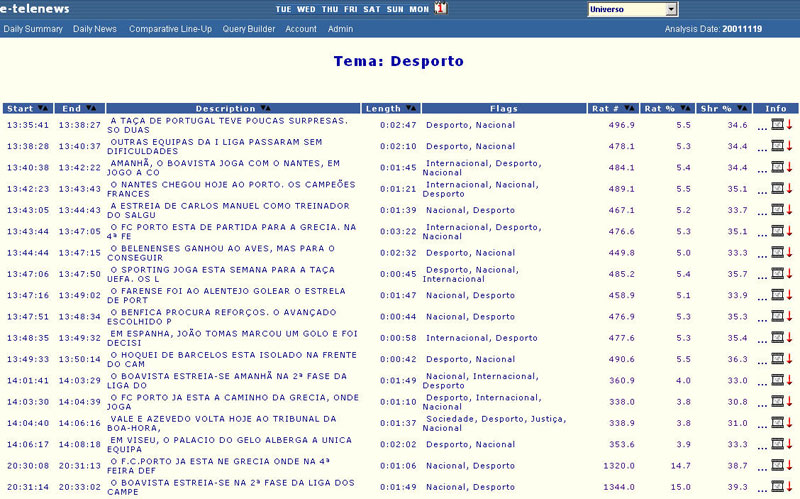This screenshot has width=800, height=499.
Task: Click the red down arrow in the 20:30:08 row
Action: pos(789,465)
